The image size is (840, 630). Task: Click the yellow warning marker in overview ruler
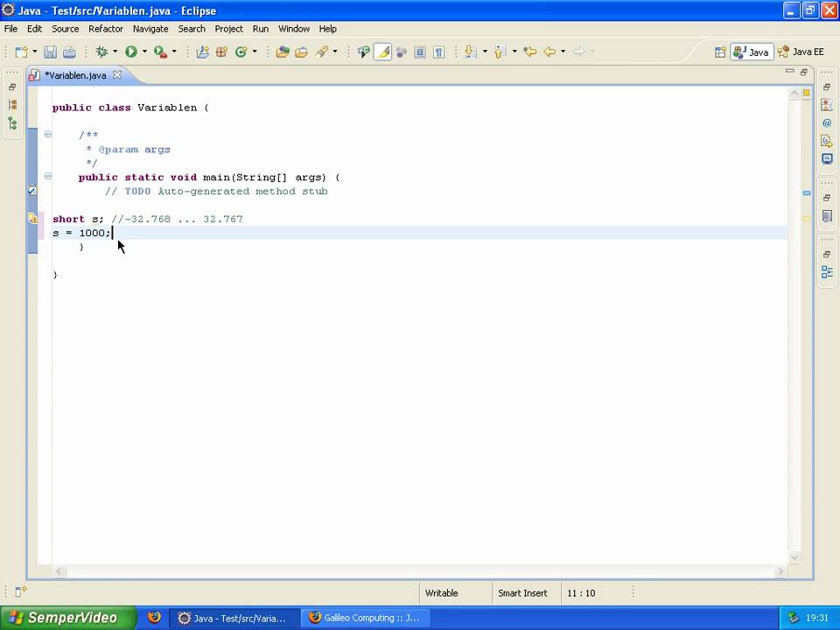pos(806,219)
